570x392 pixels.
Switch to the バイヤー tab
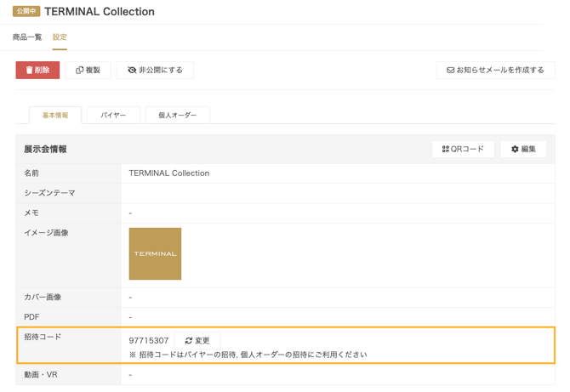click(x=113, y=115)
